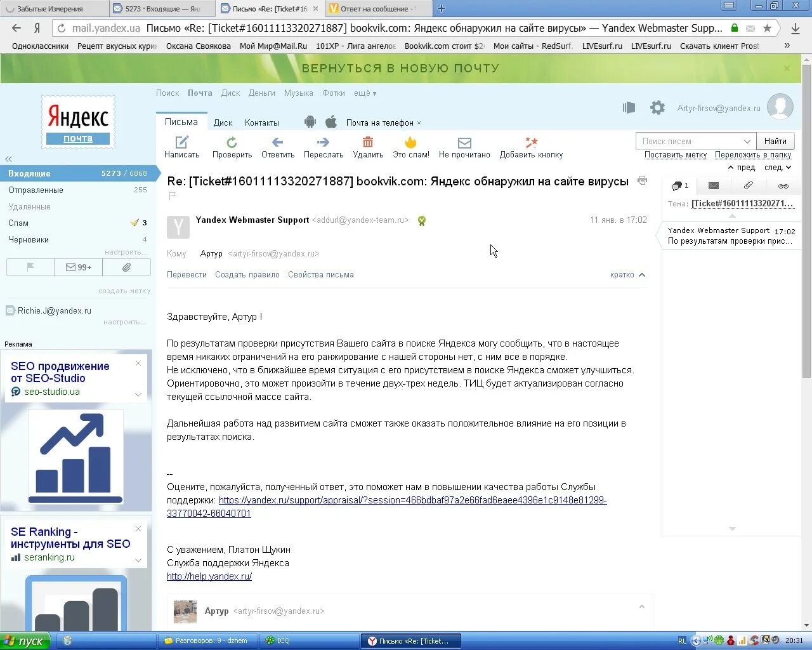The image size is (812, 650).
Task: Click the Найти search button
Action: click(x=775, y=141)
